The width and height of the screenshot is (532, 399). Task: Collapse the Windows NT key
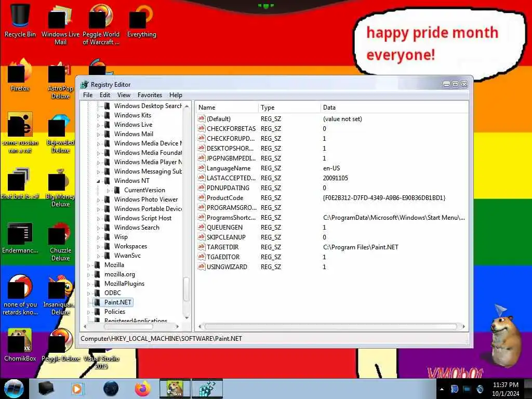(98, 181)
